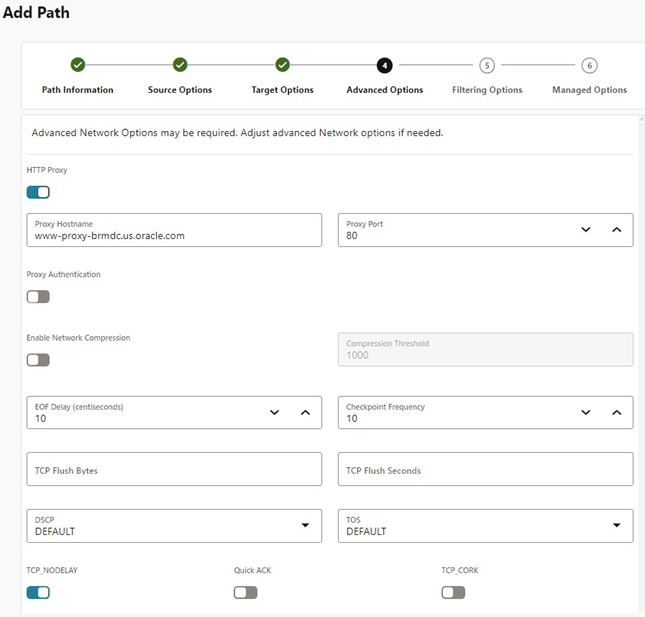The height and width of the screenshot is (617, 645).
Task: Turn on the TCP_CORK switch
Action: [453, 592]
